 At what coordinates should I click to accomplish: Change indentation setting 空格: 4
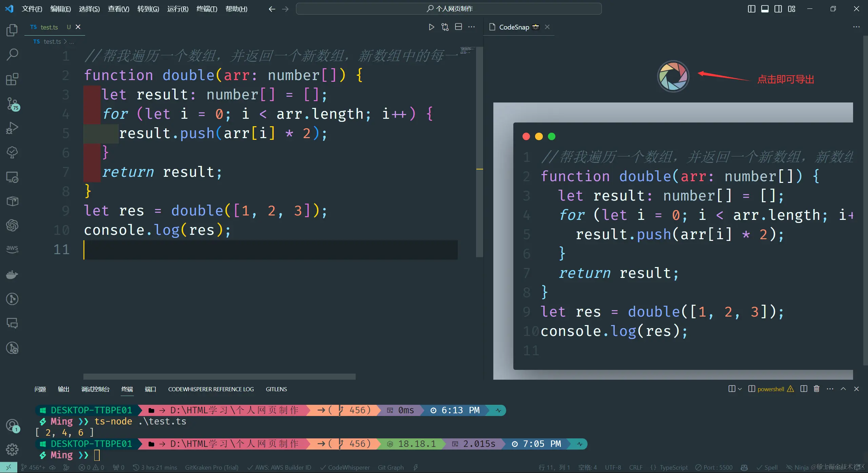click(x=588, y=467)
